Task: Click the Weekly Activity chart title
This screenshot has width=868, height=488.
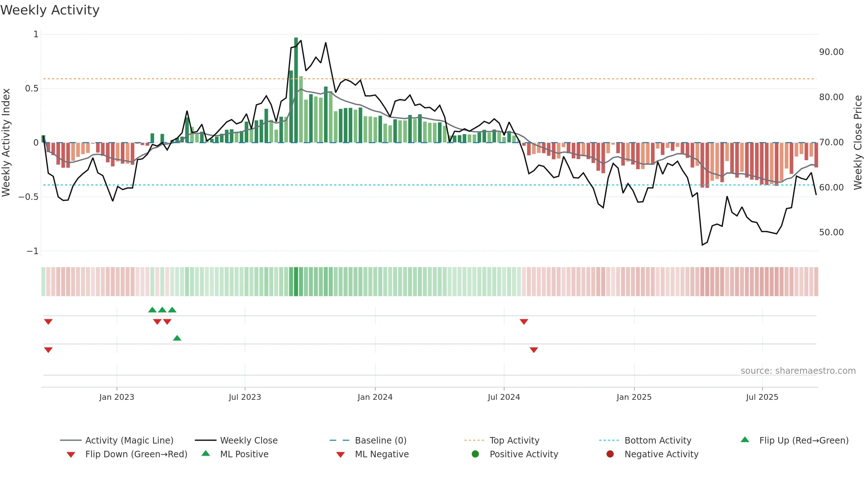Action: 50,10
